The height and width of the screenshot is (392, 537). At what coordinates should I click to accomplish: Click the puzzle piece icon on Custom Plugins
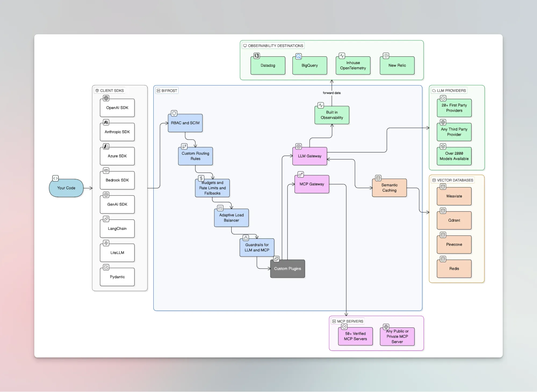coord(276,259)
